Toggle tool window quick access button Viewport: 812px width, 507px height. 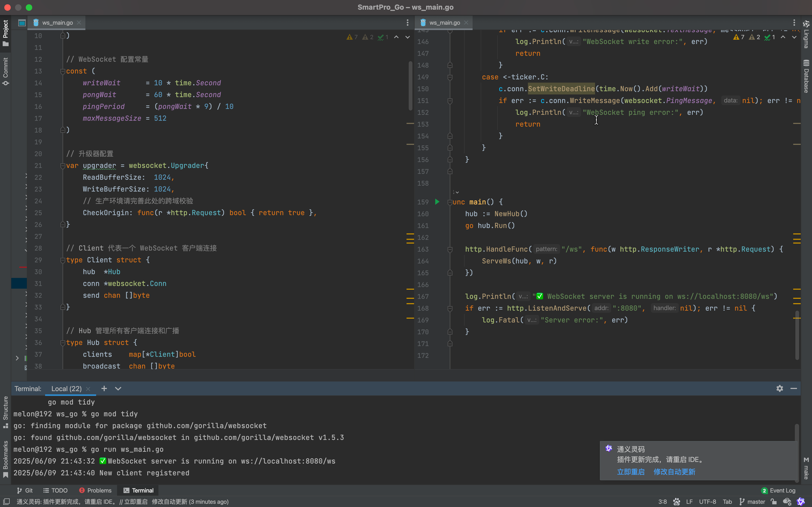click(x=6, y=502)
